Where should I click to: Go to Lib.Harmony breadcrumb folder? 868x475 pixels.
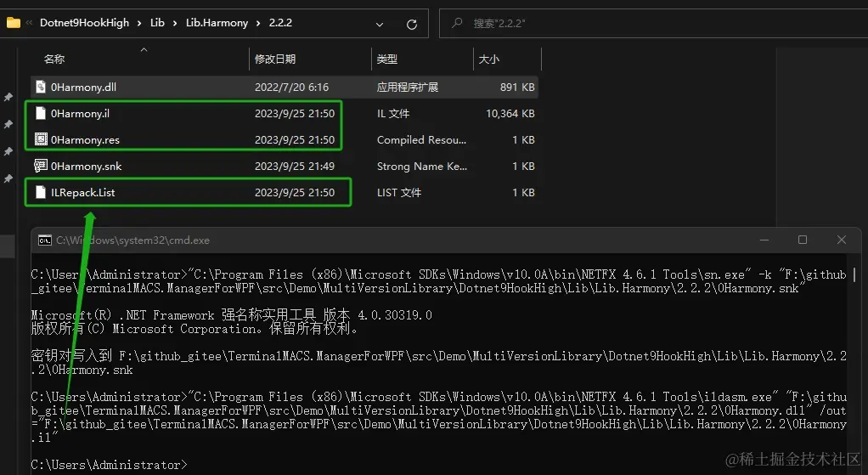coord(217,23)
